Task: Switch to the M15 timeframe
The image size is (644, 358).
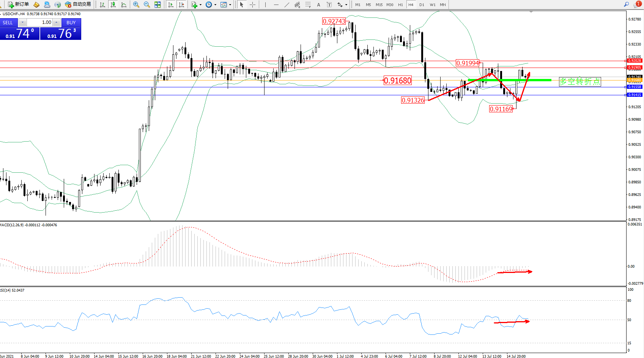Action: pyautogui.click(x=379, y=5)
